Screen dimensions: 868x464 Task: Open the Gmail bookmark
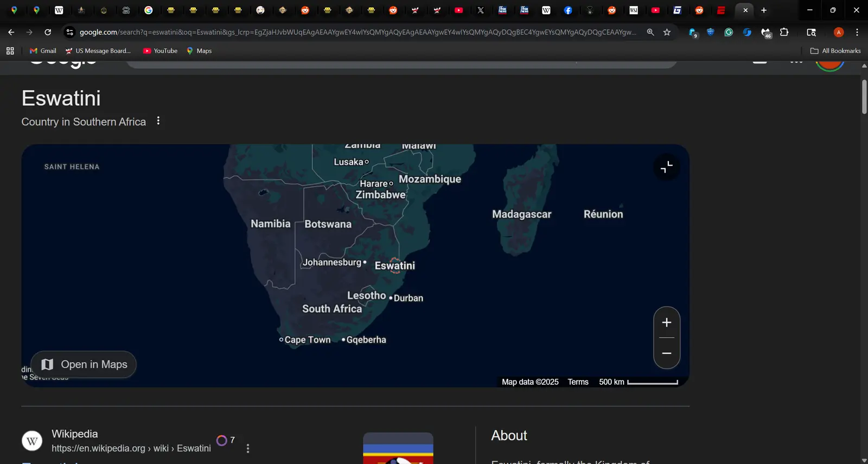(43, 51)
